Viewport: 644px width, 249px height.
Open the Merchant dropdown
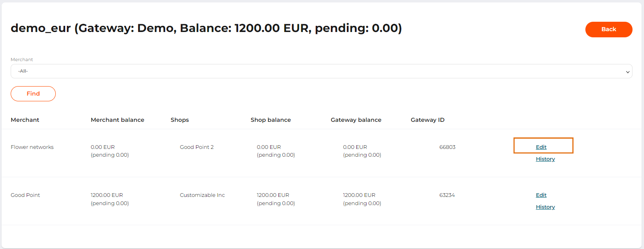[321, 71]
